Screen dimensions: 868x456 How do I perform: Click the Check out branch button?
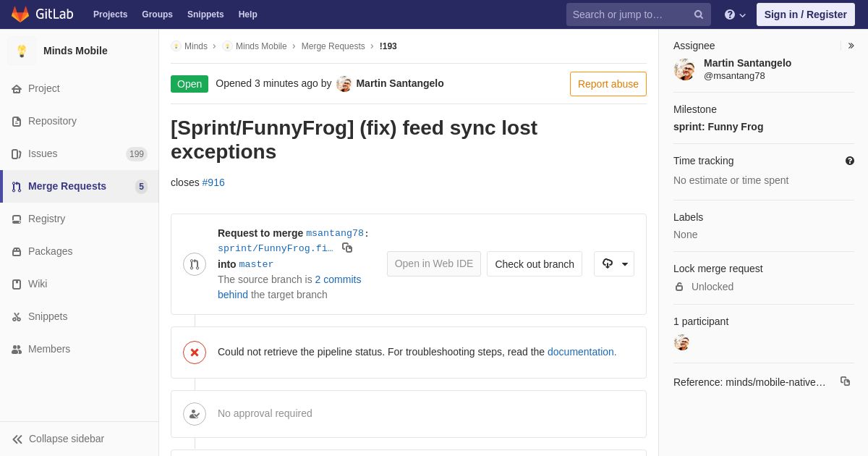pos(535,263)
